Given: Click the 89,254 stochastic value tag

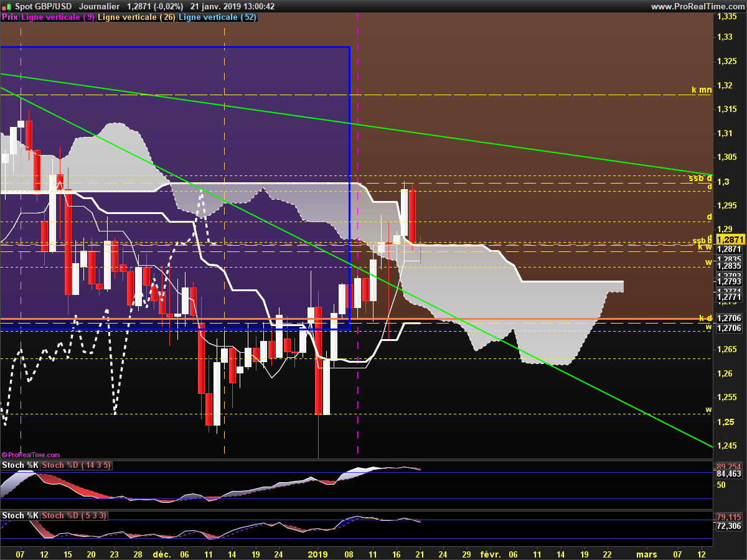Looking at the screenshot, I should coord(729,467).
